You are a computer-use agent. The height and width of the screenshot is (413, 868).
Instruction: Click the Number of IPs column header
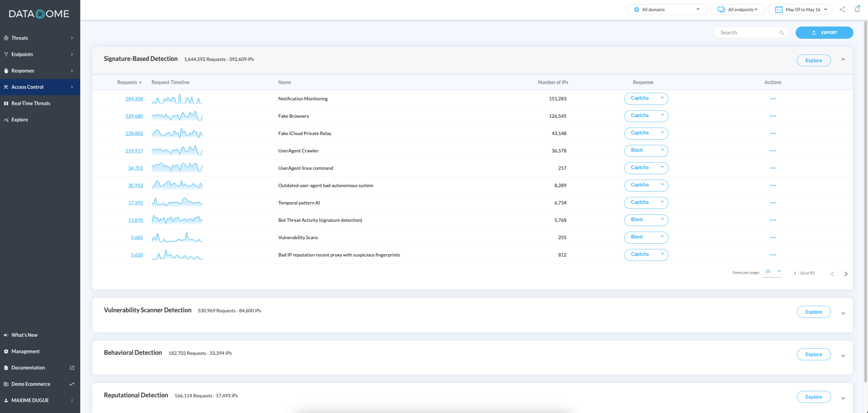pos(553,82)
